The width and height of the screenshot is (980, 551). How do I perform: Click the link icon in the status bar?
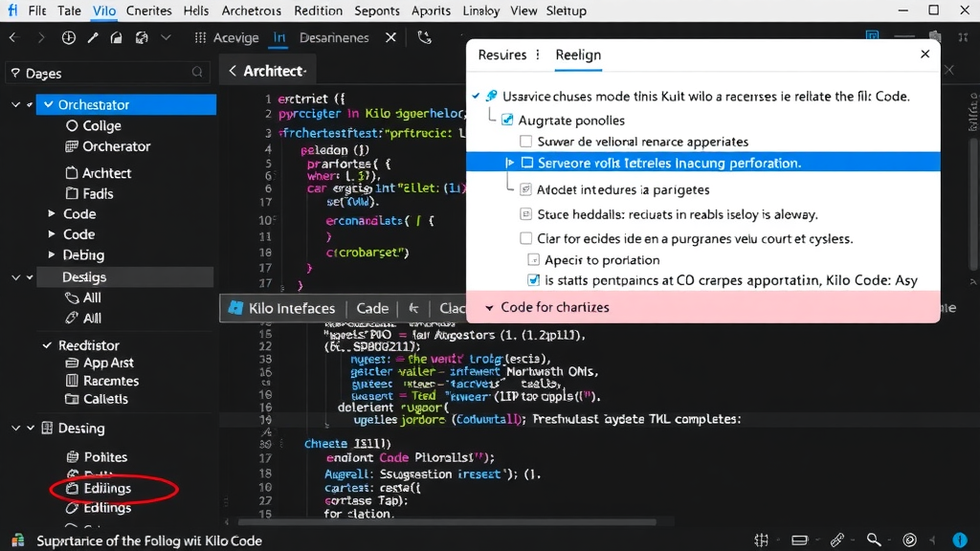(x=838, y=540)
